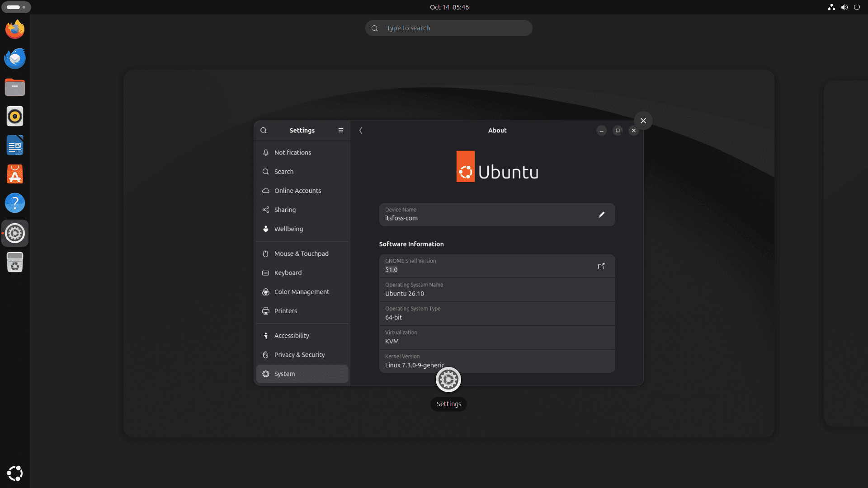Open Privacy & Security settings
Viewport: 868px width, 488px height.
pyautogui.click(x=302, y=355)
